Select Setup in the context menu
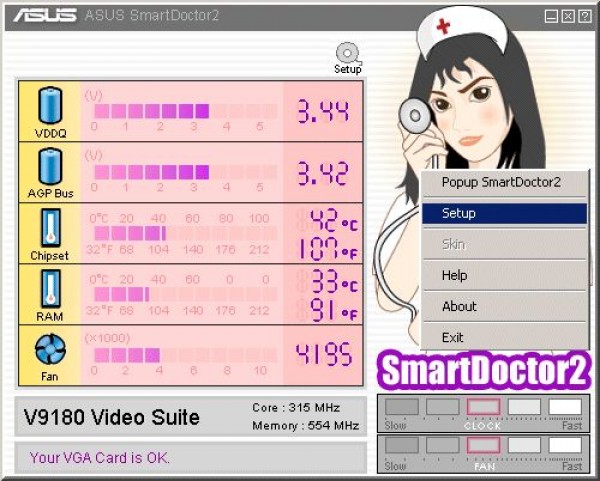This screenshot has width=600, height=481. point(504,213)
